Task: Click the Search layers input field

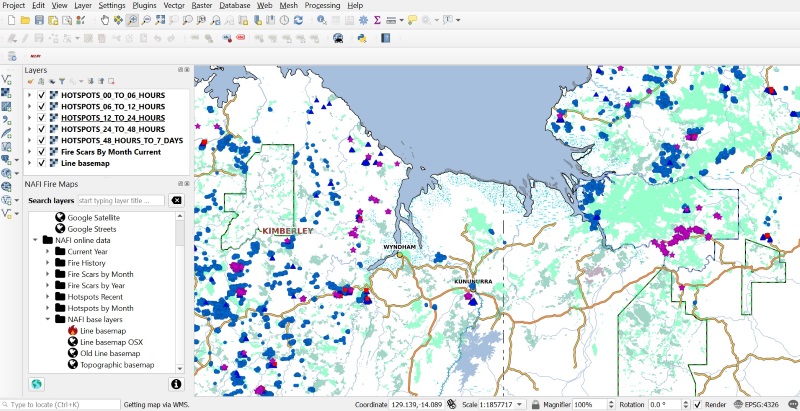Action: click(x=120, y=200)
